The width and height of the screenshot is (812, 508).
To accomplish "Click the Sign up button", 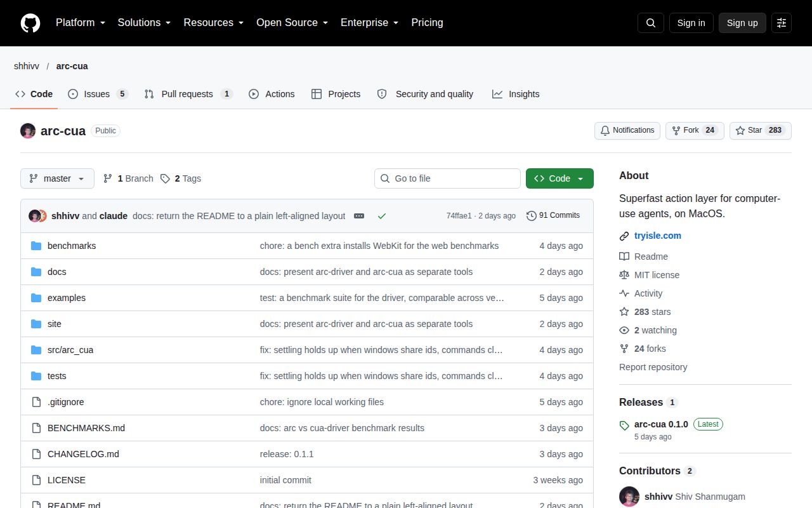I will tap(742, 23).
